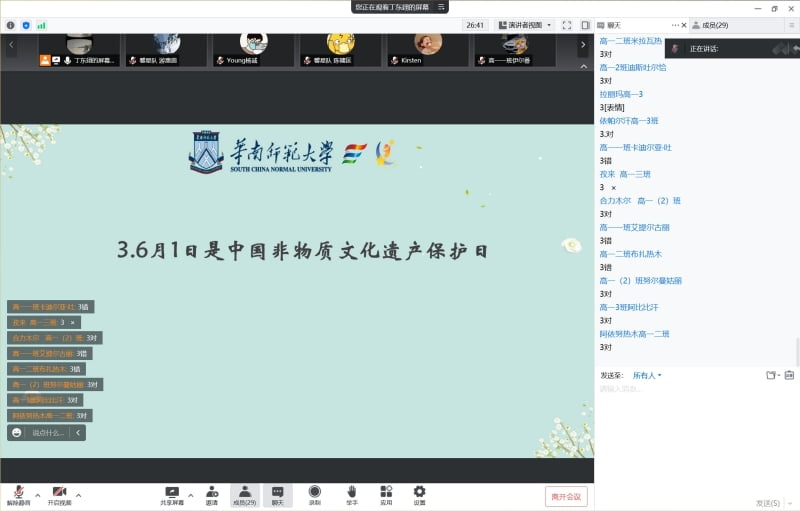Unmute microphone (解除静音)
Image resolution: width=800 pixels, height=511 pixels.
(17, 494)
